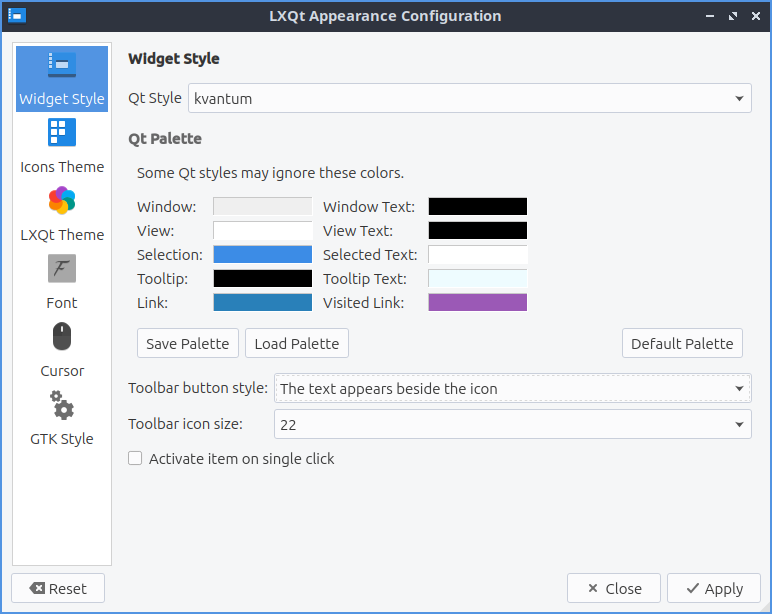772x614 pixels.
Task: Click the window menu icon in title bar
Action: click(16, 16)
